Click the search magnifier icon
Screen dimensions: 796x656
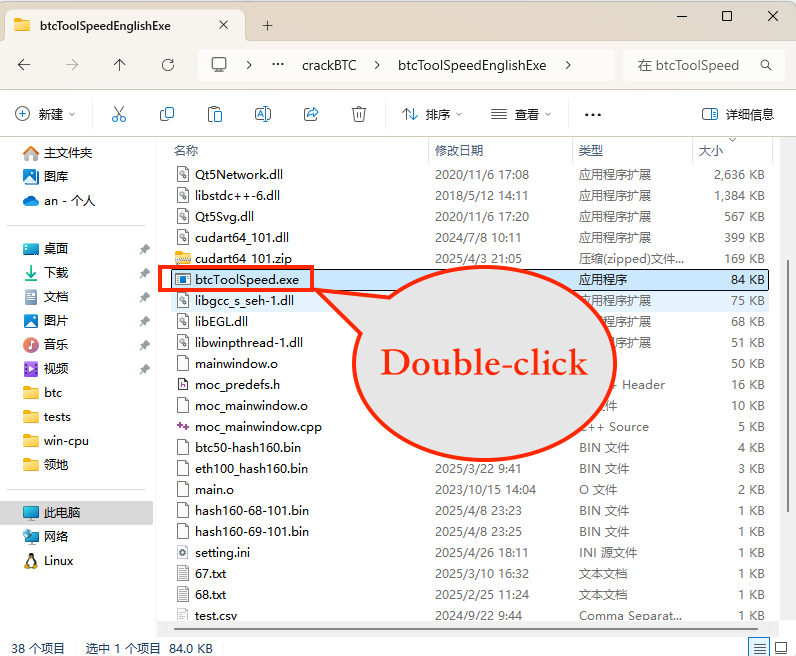[x=766, y=65]
